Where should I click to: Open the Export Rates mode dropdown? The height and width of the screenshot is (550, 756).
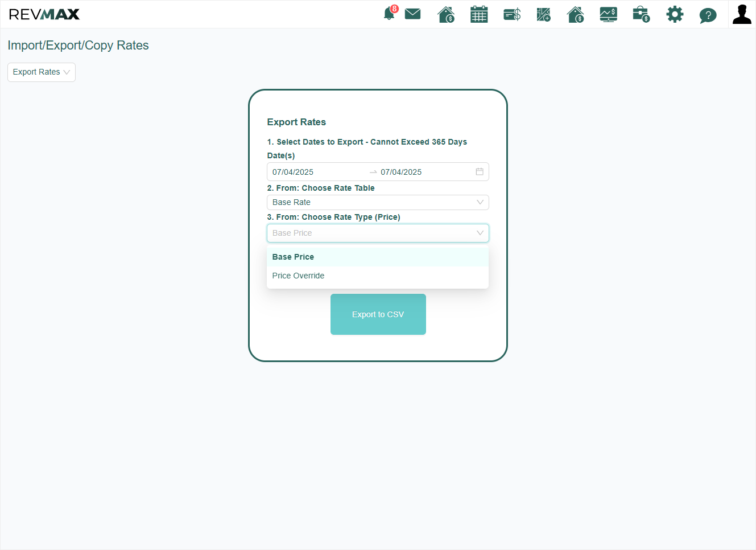[x=42, y=72]
